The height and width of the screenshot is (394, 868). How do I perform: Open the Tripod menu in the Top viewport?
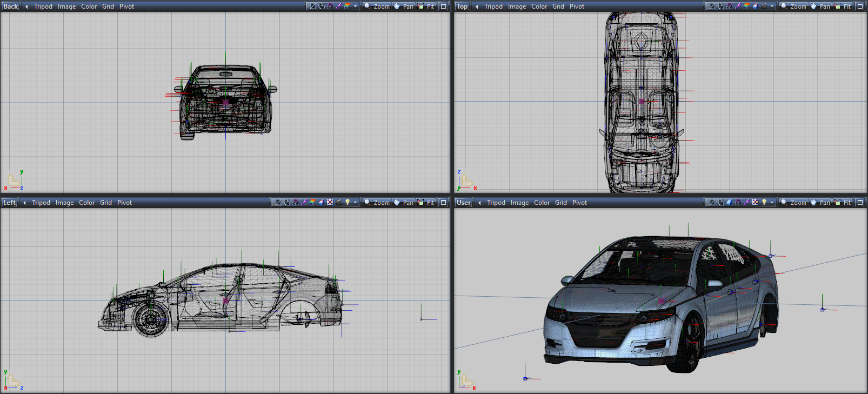click(x=493, y=6)
